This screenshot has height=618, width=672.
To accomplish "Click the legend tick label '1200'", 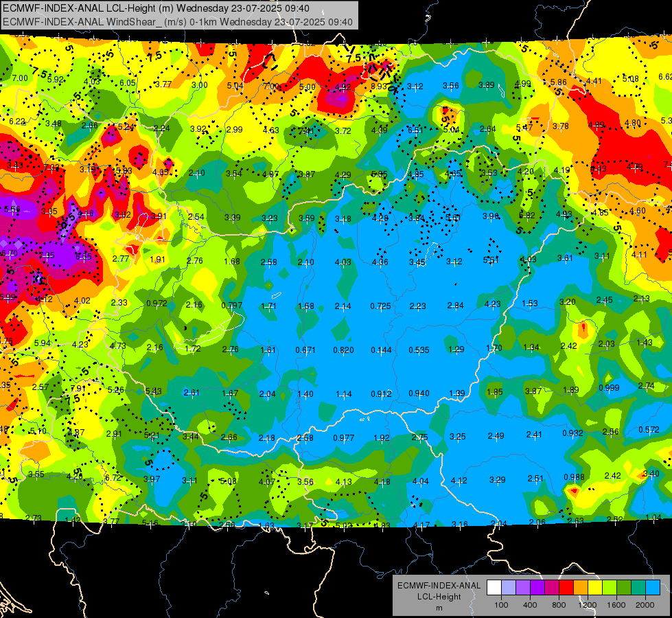I will pyautogui.click(x=587, y=605).
